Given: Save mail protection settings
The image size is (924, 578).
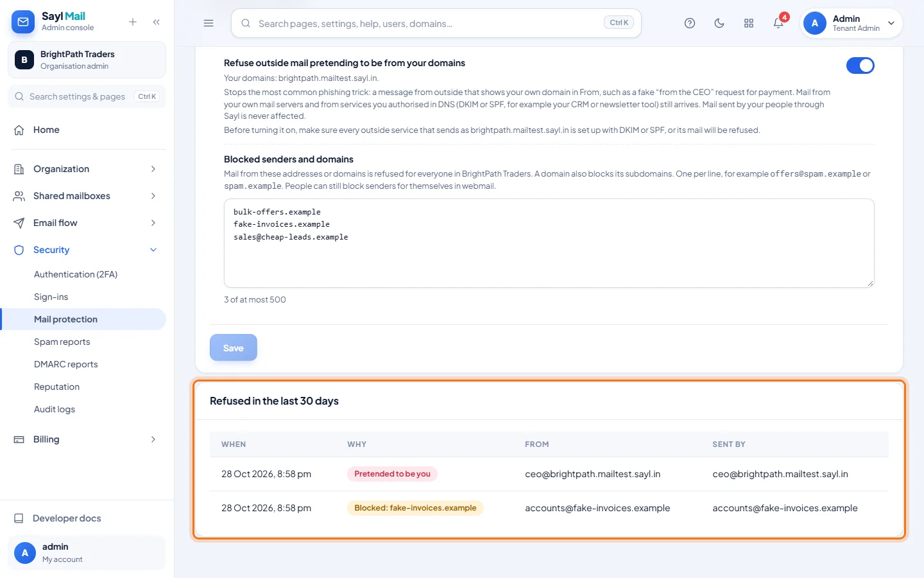Looking at the screenshot, I should point(234,347).
